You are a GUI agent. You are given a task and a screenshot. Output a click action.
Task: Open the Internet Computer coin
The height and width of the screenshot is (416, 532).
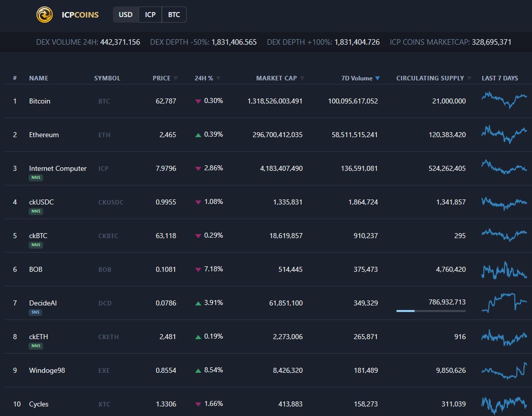click(x=58, y=168)
